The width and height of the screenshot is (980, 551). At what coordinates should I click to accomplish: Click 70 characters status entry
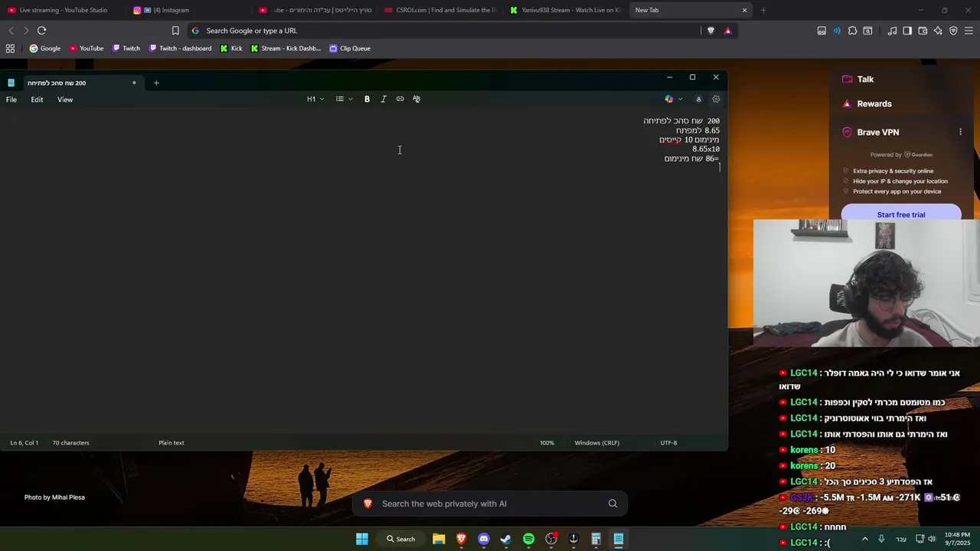tap(70, 442)
